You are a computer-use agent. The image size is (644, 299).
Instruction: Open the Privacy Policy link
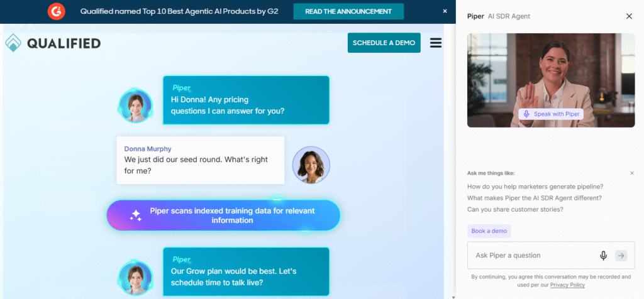(x=567, y=285)
